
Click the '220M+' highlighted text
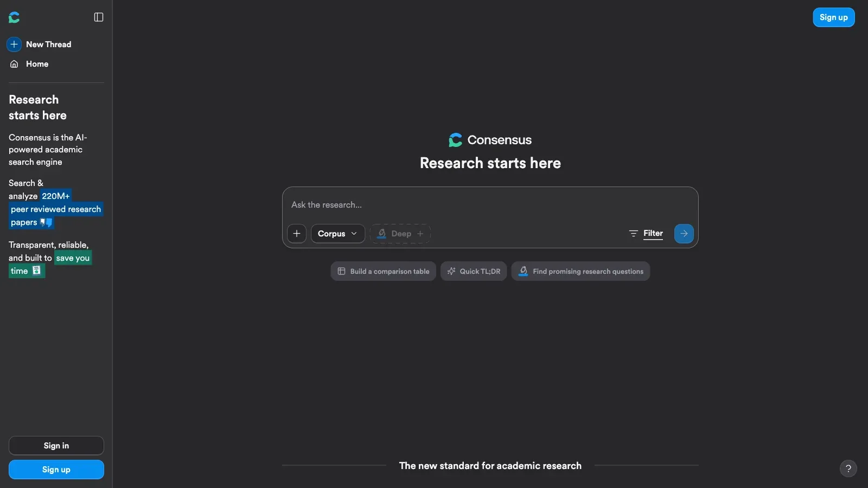pos(56,196)
